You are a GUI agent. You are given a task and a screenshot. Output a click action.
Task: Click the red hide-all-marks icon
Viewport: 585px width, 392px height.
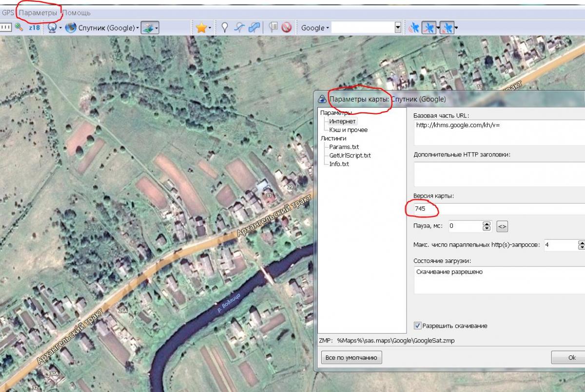pyautogui.click(x=287, y=28)
